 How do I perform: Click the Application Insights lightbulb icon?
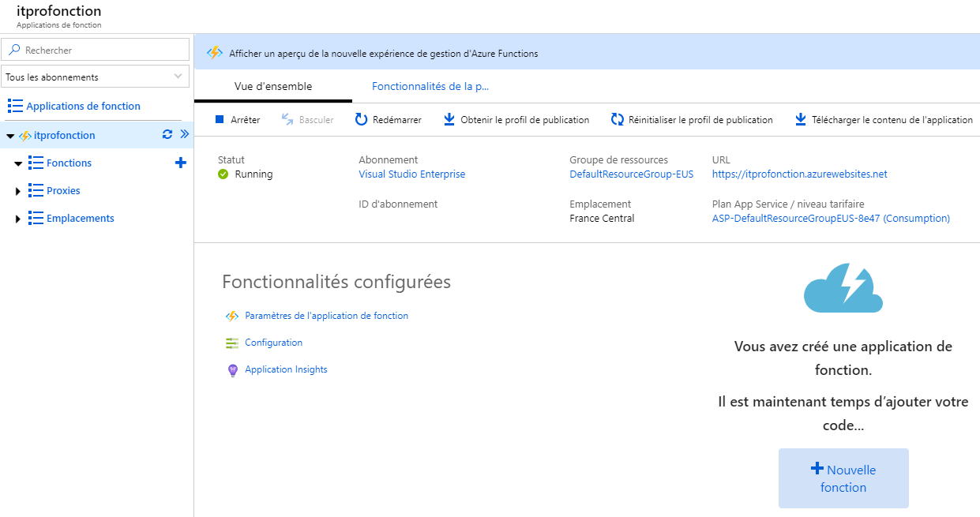pyautogui.click(x=232, y=369)
